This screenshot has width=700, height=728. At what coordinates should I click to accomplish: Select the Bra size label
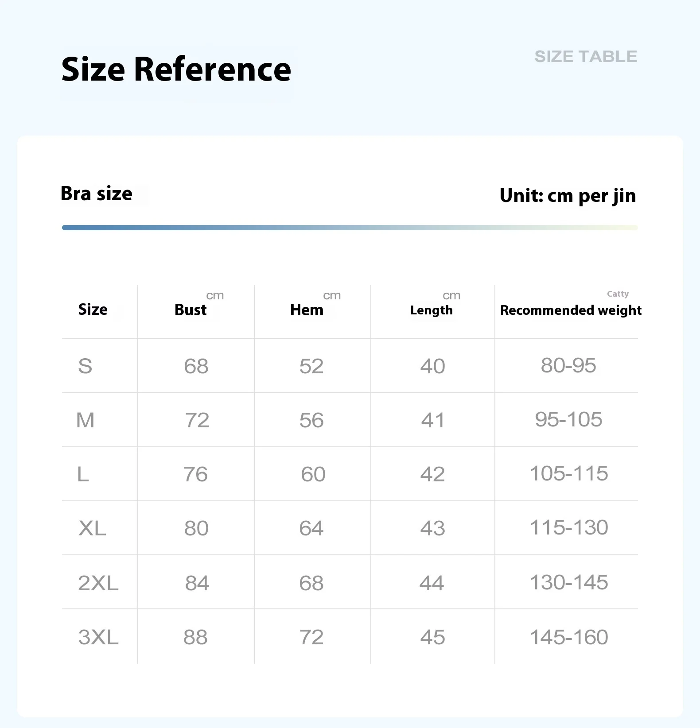tap(97, 194)
